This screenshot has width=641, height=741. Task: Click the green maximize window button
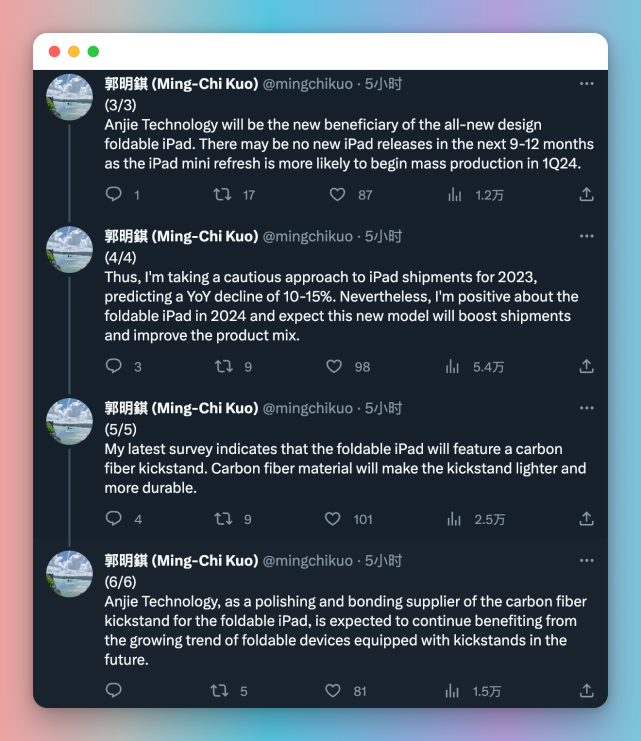(93, 51)
